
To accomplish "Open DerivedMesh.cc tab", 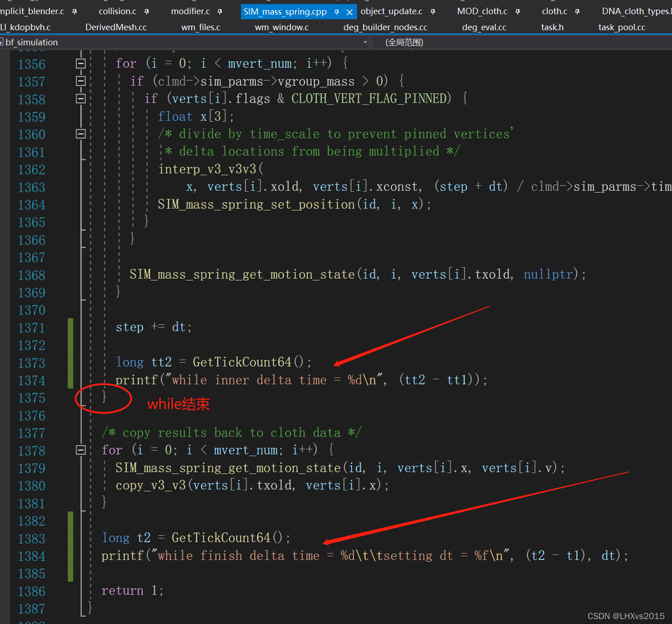I will 116,27.
